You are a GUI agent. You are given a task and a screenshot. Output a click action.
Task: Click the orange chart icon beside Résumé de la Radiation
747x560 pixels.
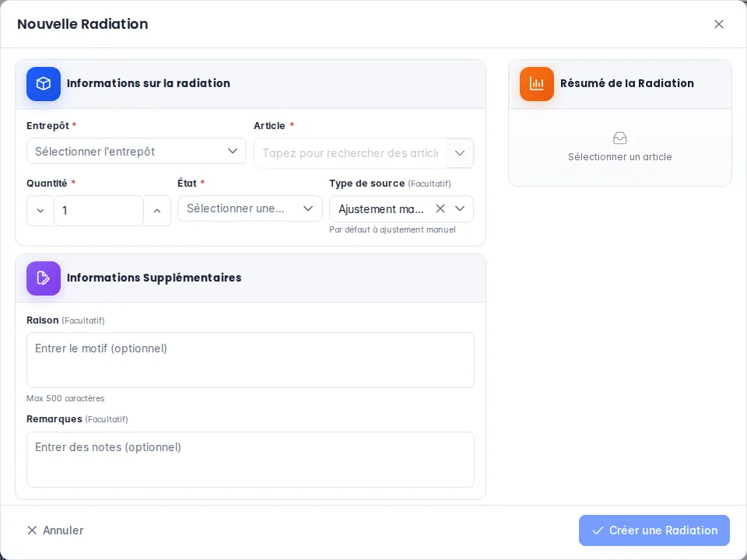click(x=537, y=84)
